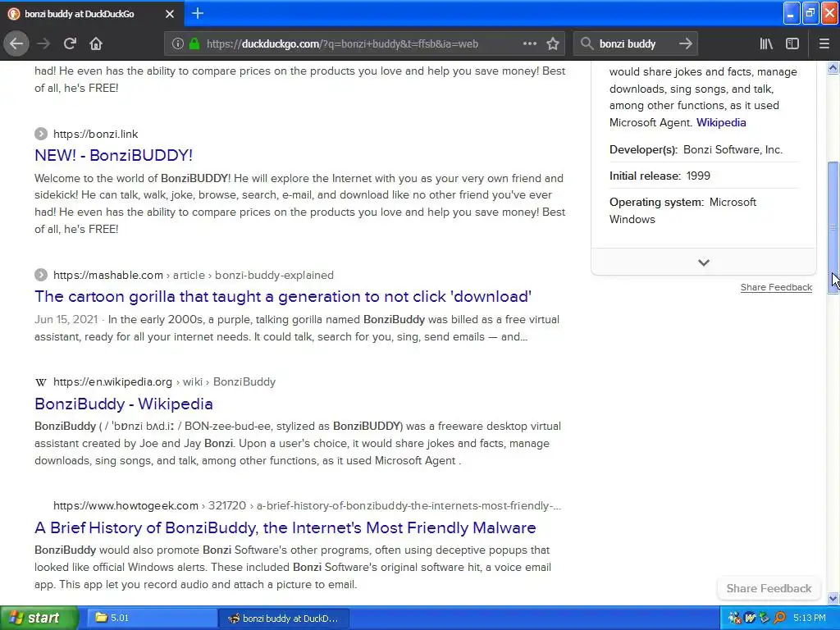840x630 pixels.
Task: Open the Firefox hamburger menu
Action: point(824,43)
